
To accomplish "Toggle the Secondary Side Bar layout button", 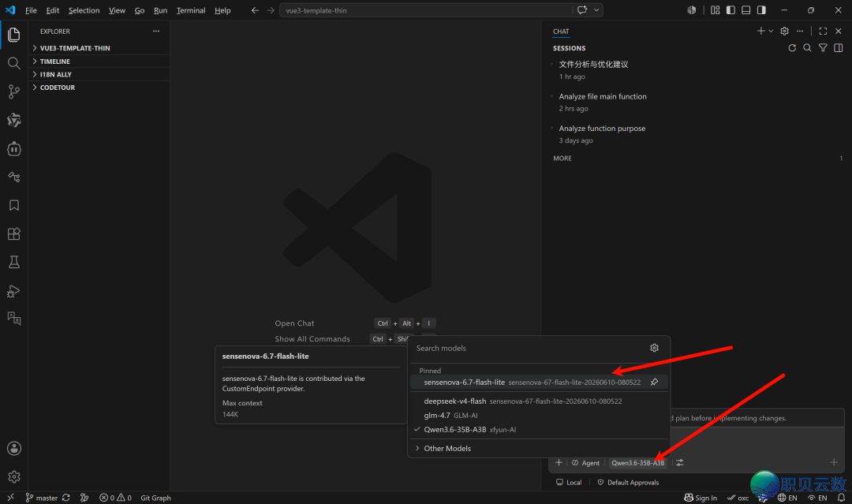I will click(x=762, y=9).
